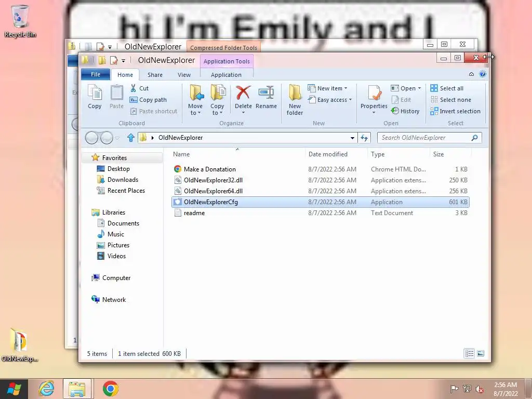Open Internet Explorer from the taskbar

click(x=46, y=389)
